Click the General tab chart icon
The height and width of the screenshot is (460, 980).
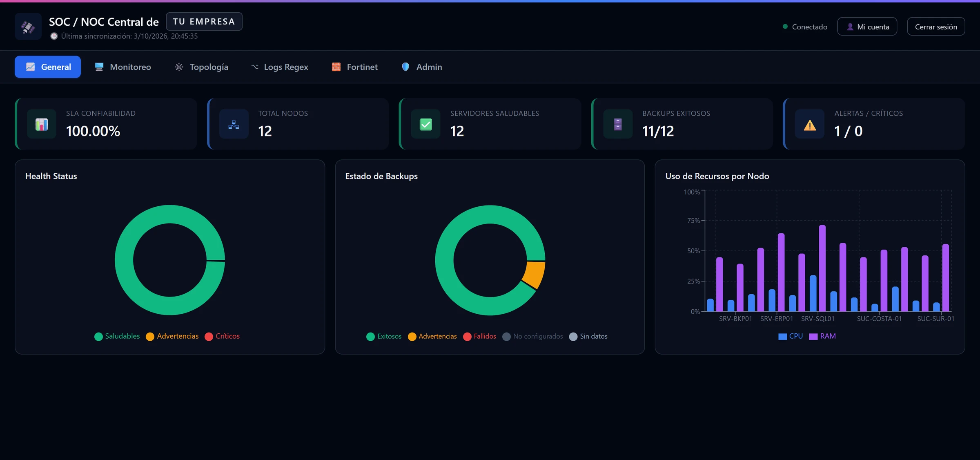click(x=30, y=67)
